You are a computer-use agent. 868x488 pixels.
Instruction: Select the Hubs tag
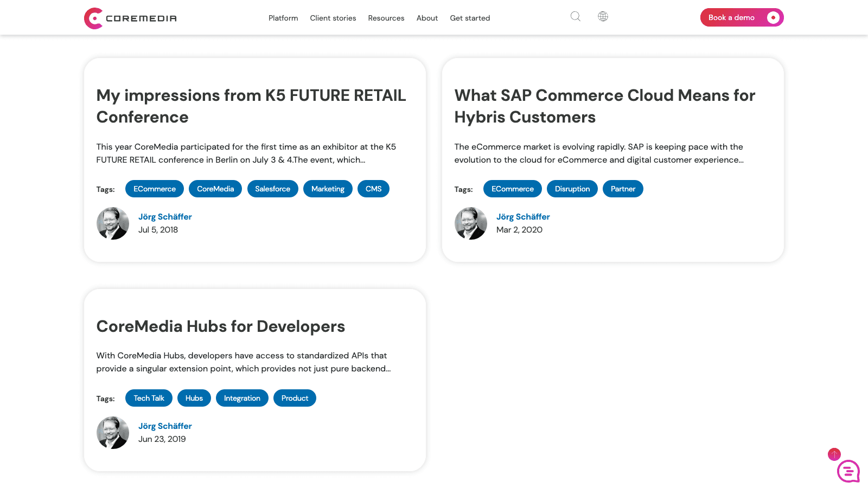tap(194, 398)
